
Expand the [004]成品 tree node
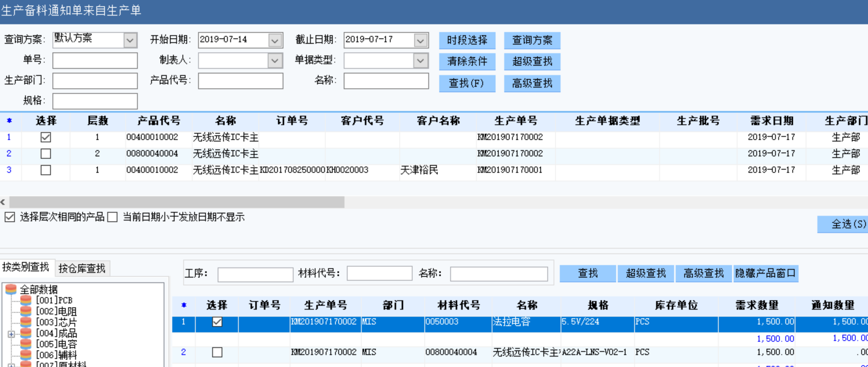[11, 334]
